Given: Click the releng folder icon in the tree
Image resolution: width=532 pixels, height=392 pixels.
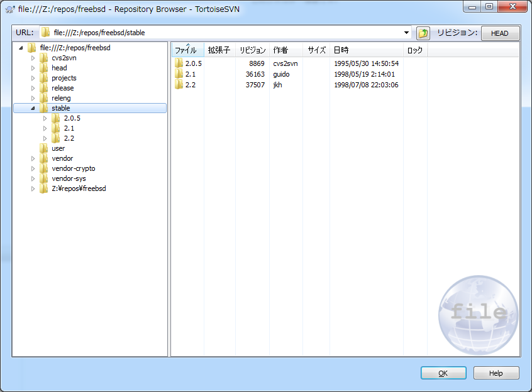Looking at the screenshot, I should click(x=44, y=98).
